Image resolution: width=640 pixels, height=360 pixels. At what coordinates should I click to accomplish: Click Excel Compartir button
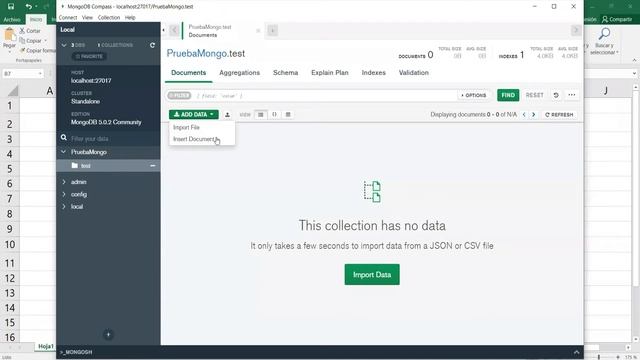tap(617, 19)
